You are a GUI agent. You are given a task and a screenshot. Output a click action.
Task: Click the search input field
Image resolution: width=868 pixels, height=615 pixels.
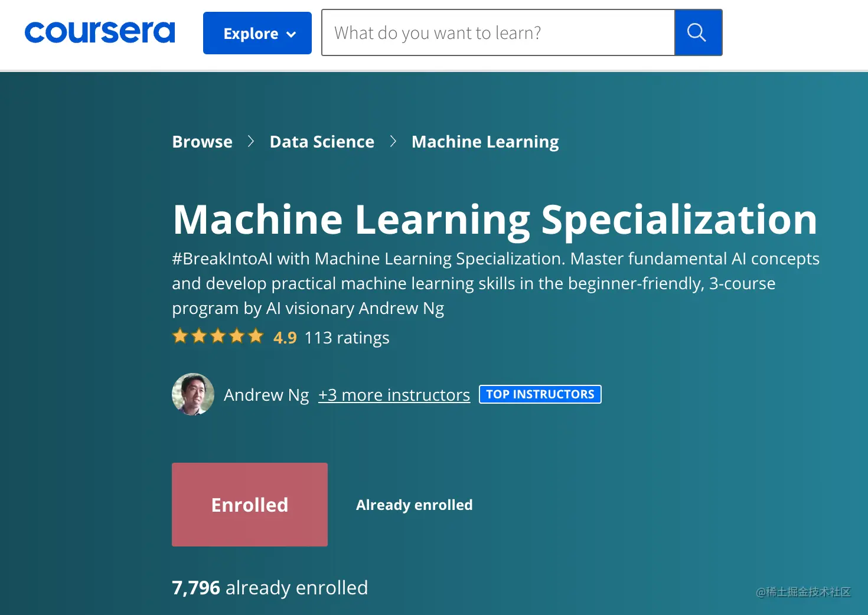point(498,32)
